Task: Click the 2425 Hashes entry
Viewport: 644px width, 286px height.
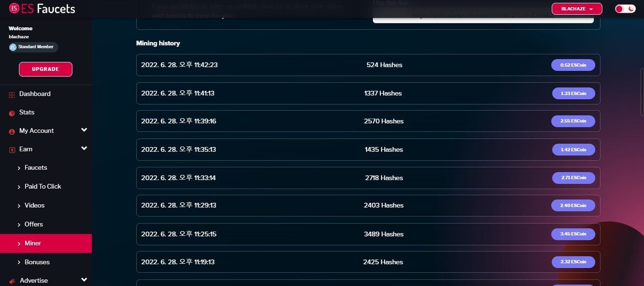Action: (x=383, y=262)
